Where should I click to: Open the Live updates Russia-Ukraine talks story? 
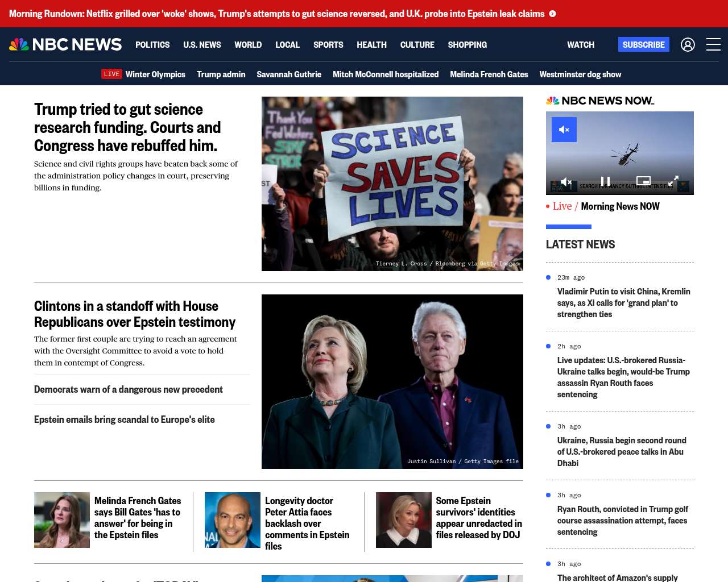[x=623, y=377]
